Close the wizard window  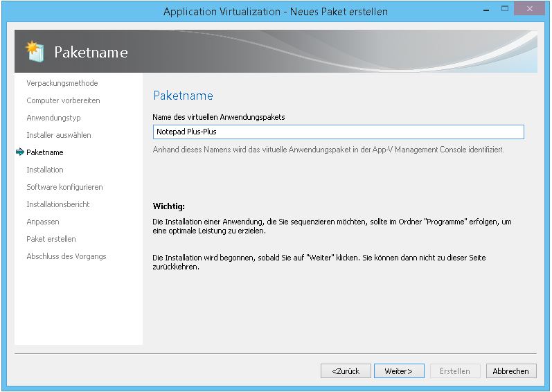529,9
